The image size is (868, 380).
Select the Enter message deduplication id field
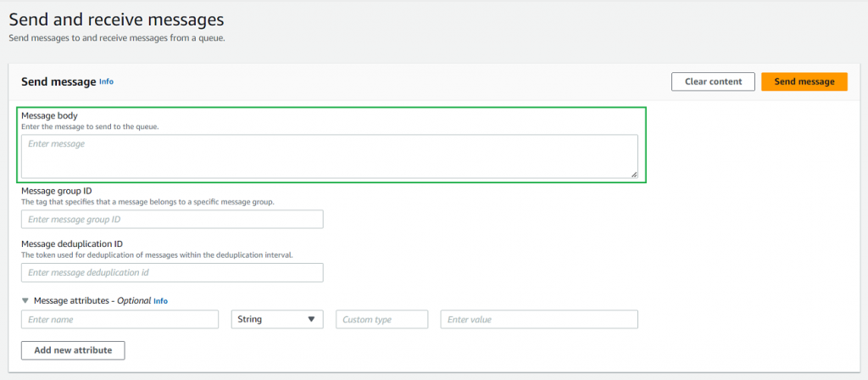pos(172,272)
